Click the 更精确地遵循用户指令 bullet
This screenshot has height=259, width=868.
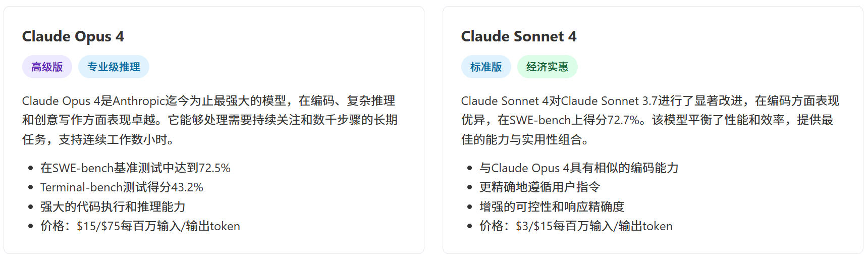click(x=540, y=187)
